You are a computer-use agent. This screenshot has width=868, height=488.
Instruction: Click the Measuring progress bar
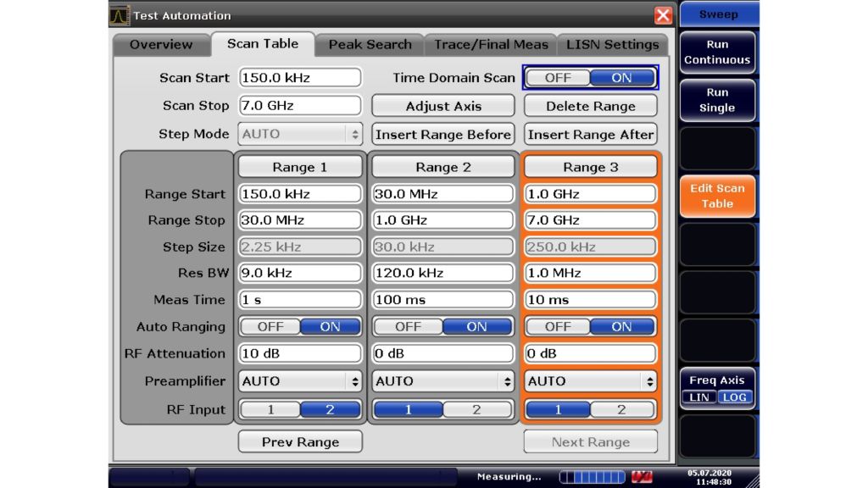[592, 477]
